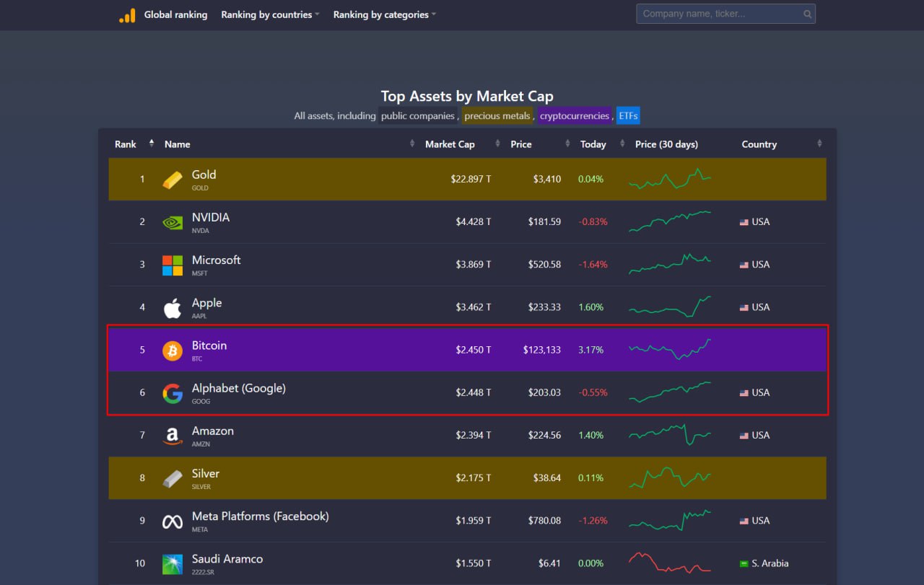Sort table by Rank column arrows
Viewport: 924px width, 585px height.
click(152, 144)
